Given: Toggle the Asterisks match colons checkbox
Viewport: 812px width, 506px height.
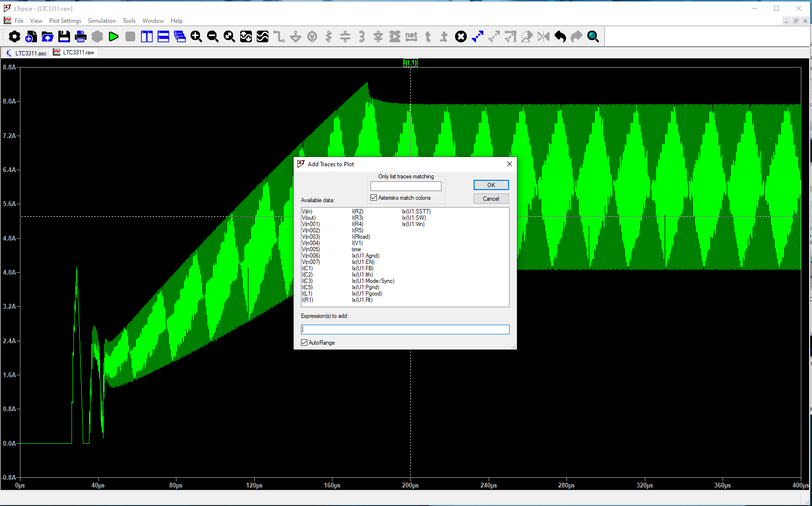Looking at the screenshot, I should pos(374,198).
